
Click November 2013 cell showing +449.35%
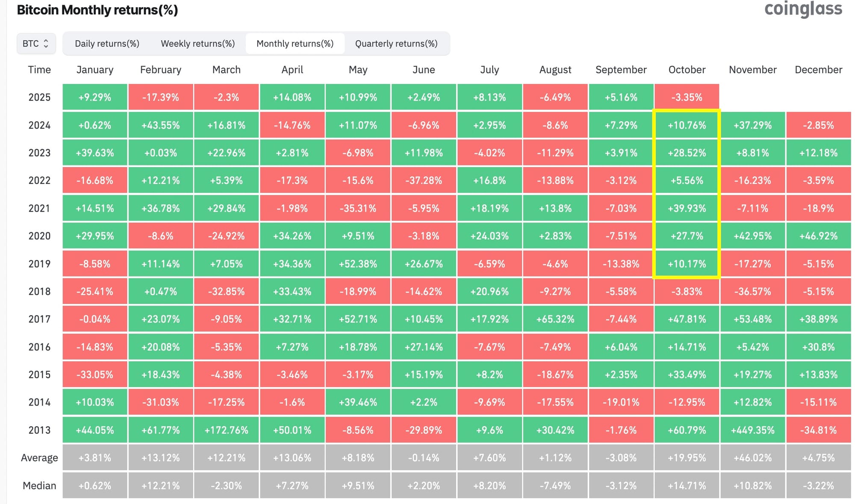752,430
